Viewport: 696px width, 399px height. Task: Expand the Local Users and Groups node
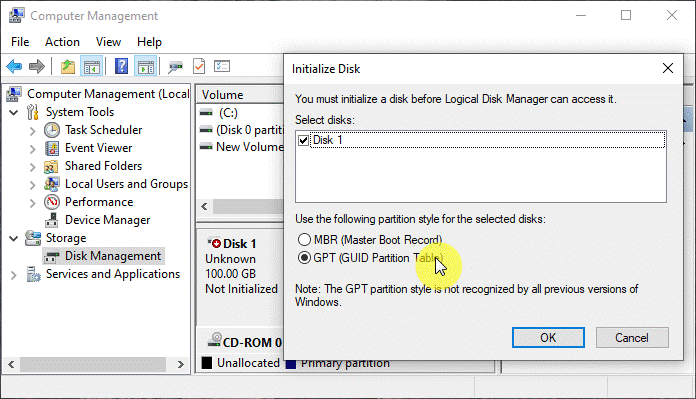32,185
